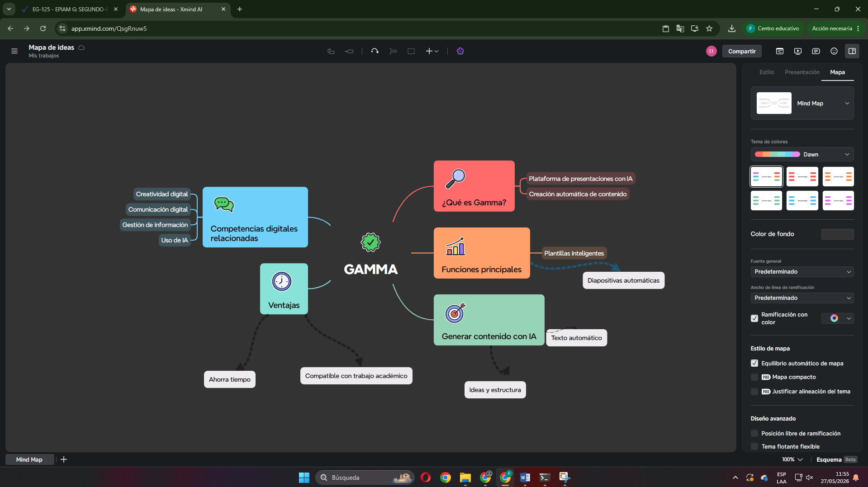Insert a relationship line using toolbar

pos(375,51)
